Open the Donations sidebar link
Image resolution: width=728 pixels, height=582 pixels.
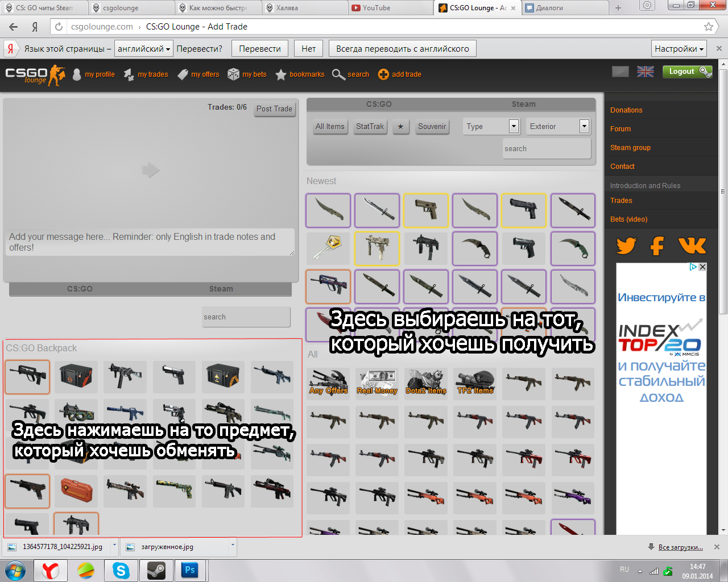point(626,110)
